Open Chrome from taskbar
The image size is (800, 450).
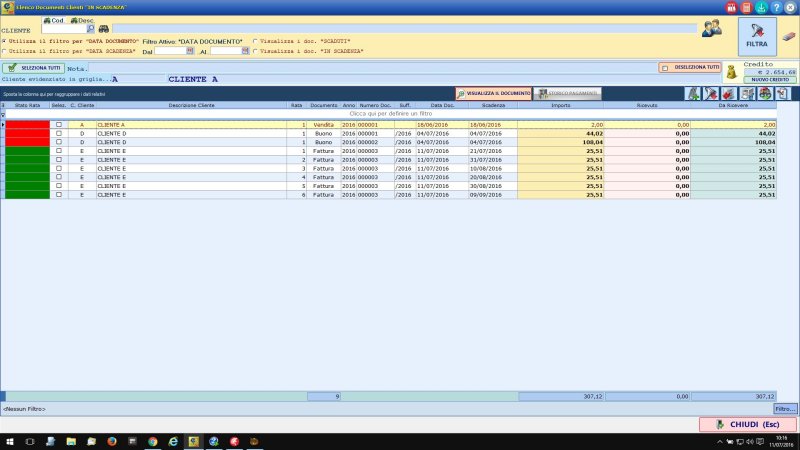tap(153, 441)
